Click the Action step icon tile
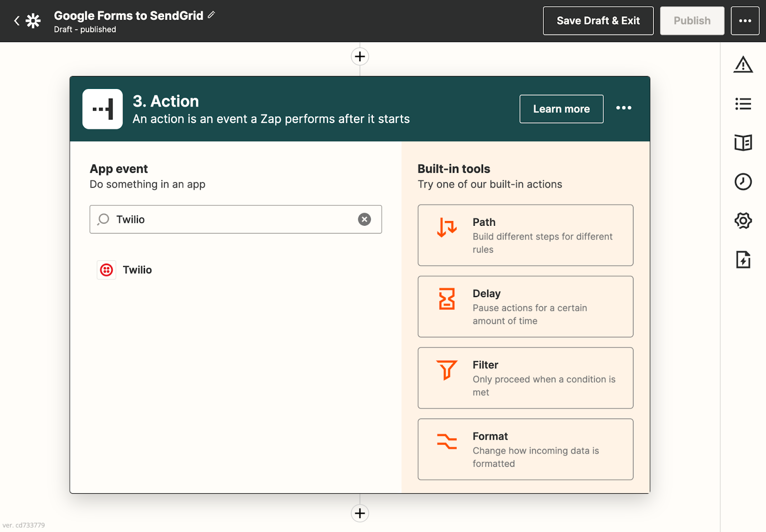 (x=102, y=109)
